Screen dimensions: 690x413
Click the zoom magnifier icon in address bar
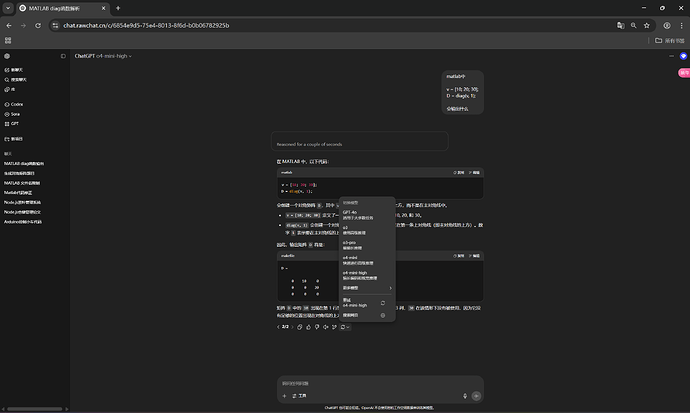[x=634, y=26]
